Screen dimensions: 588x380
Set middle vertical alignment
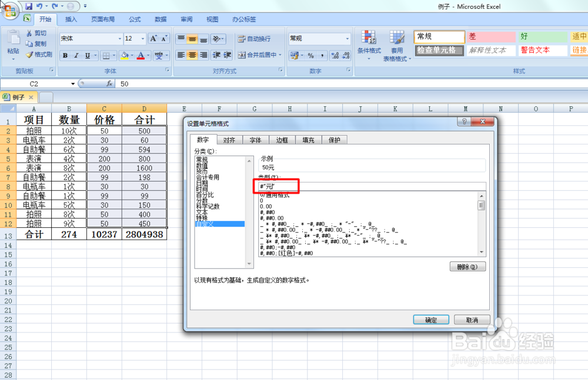pyautogui.click(x=192, y=38)
